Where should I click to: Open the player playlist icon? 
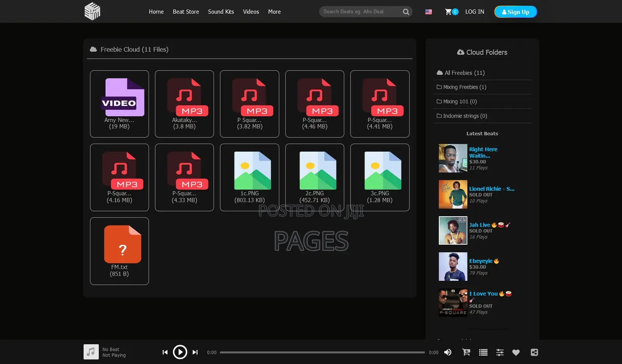point(483,352)
